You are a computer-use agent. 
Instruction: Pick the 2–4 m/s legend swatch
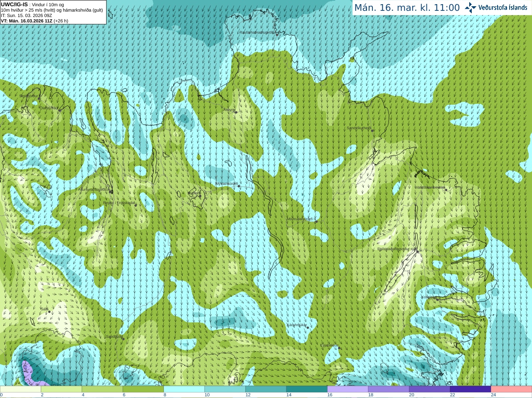pyautogui.click(x=62, y=389)
